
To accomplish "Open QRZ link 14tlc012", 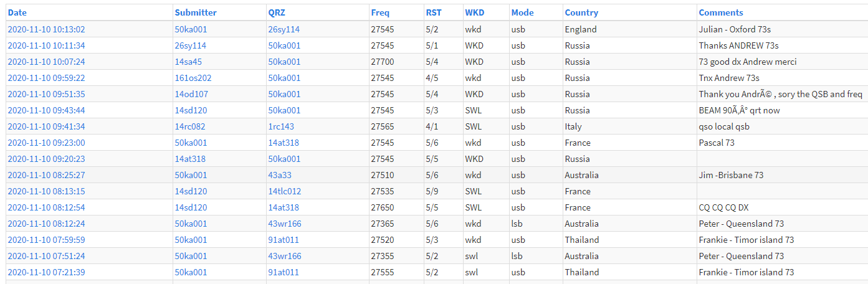I will click(284, 191).
